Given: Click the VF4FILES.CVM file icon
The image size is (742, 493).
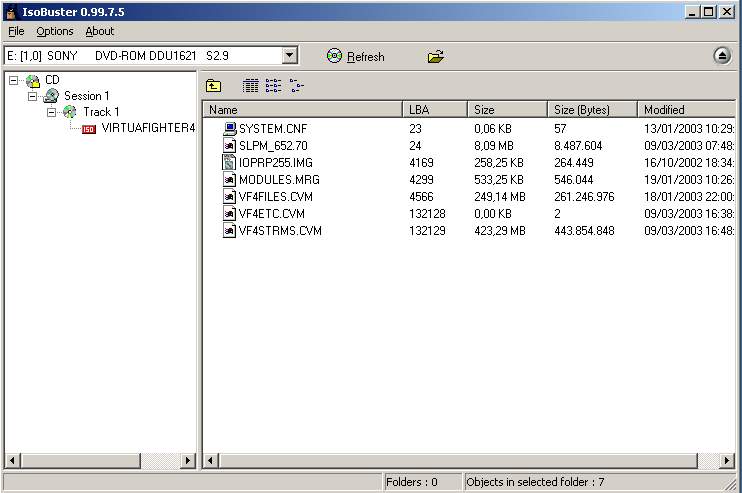Looking at the screenshot, I should click(x=230, y=196).
